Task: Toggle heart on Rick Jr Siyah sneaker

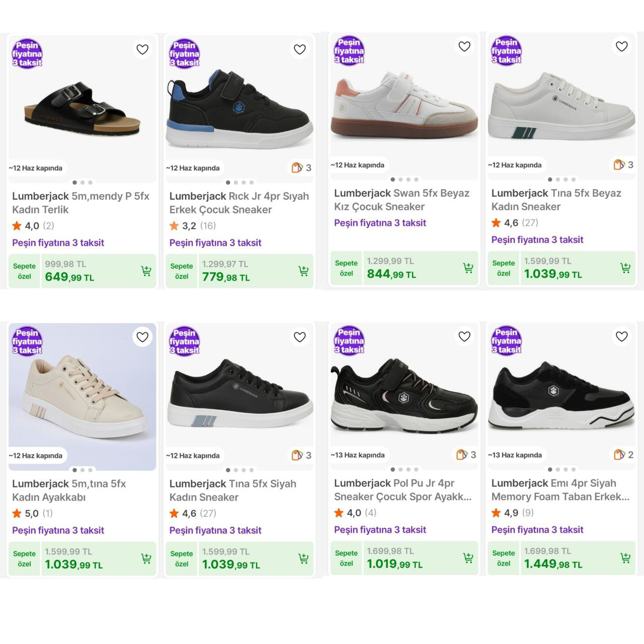Action: [x=300, y=49]
